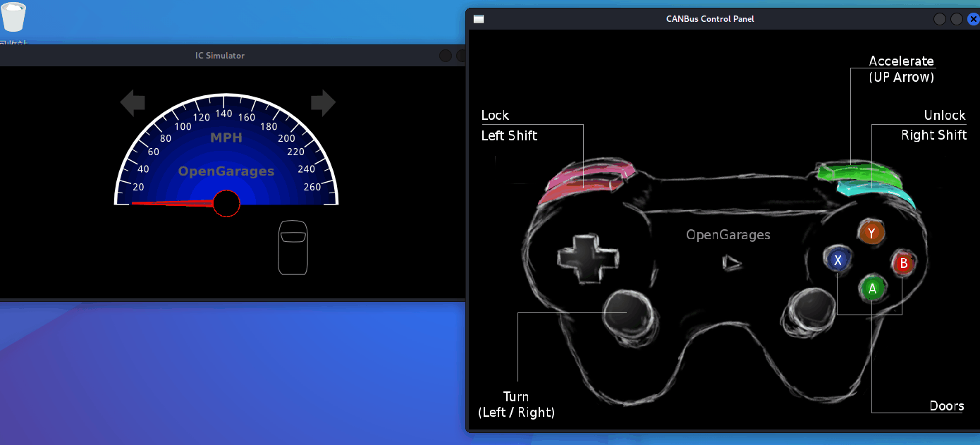This screenshot has width=980, height=445.
Task: Maximize the CANBus Control Panel window
Action: click(x=957, y=19)
